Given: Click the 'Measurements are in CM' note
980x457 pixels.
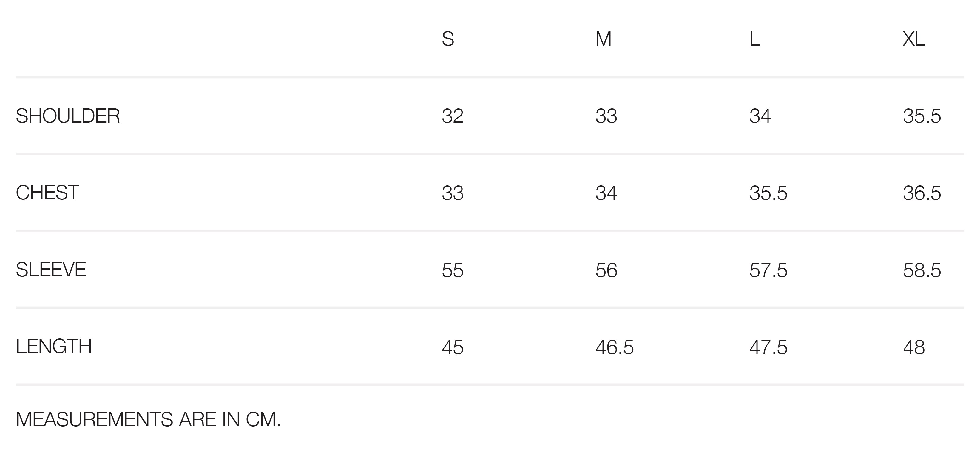Looking at the screenshot, I should 148,420.
